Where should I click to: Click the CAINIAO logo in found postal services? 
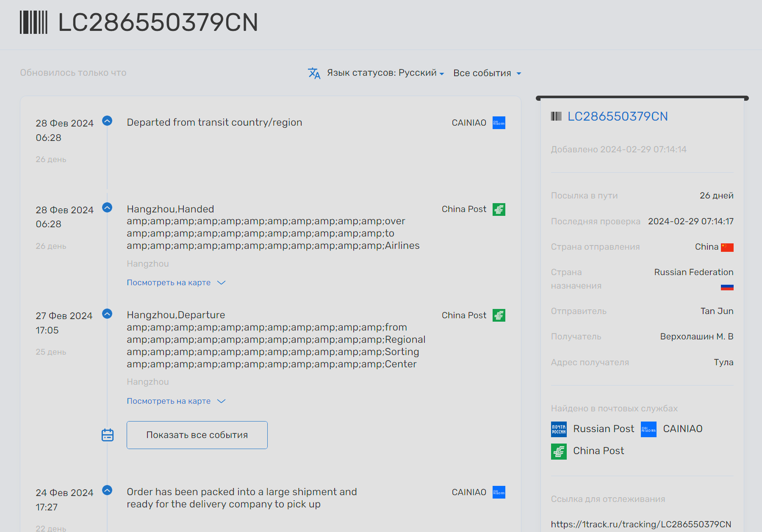(648, 429)
